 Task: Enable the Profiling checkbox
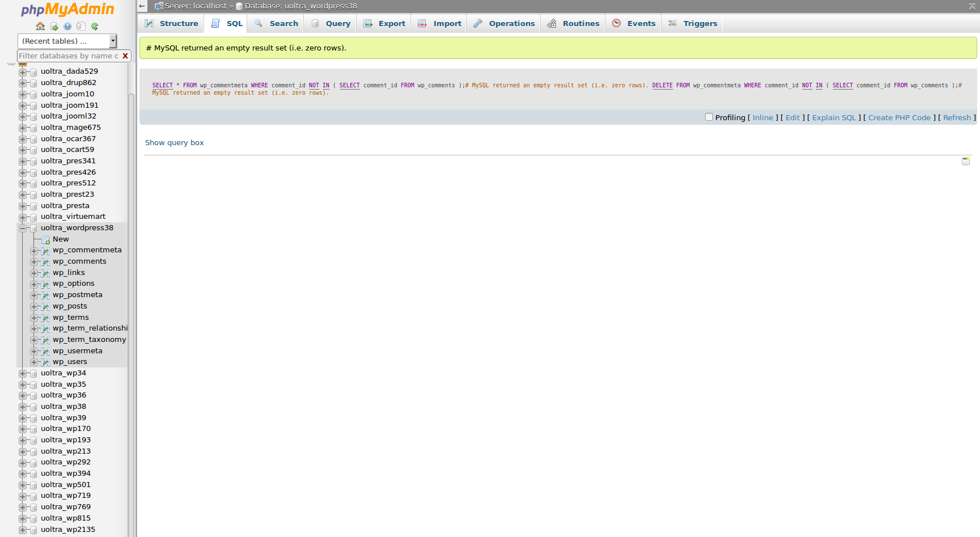click(x=709, y=117)
